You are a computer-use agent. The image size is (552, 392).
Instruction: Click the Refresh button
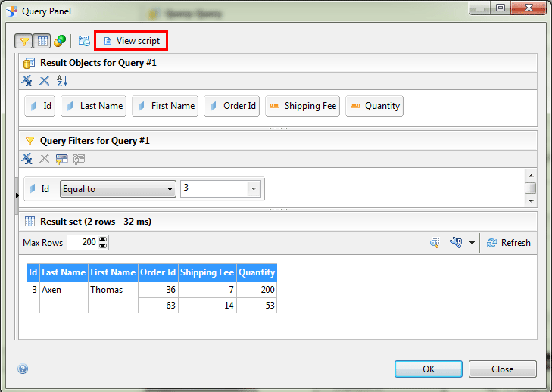(x=508, y=243)
